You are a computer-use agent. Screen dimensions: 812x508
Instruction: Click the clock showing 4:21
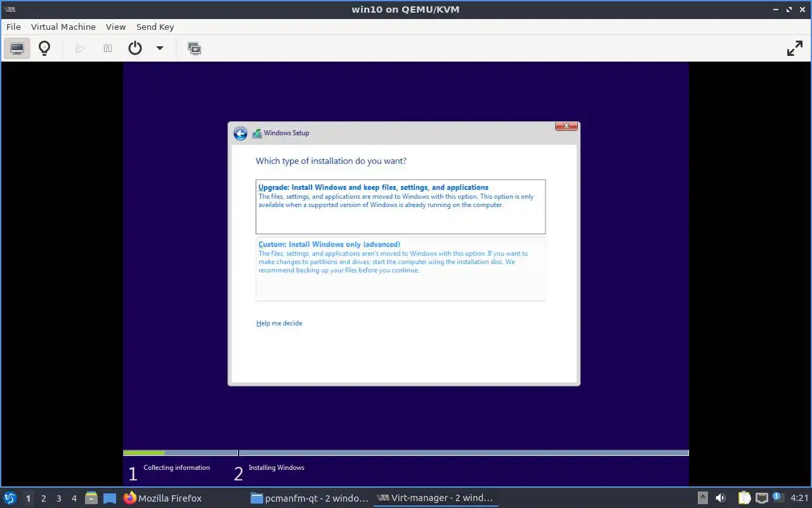[x=800, y=498]
